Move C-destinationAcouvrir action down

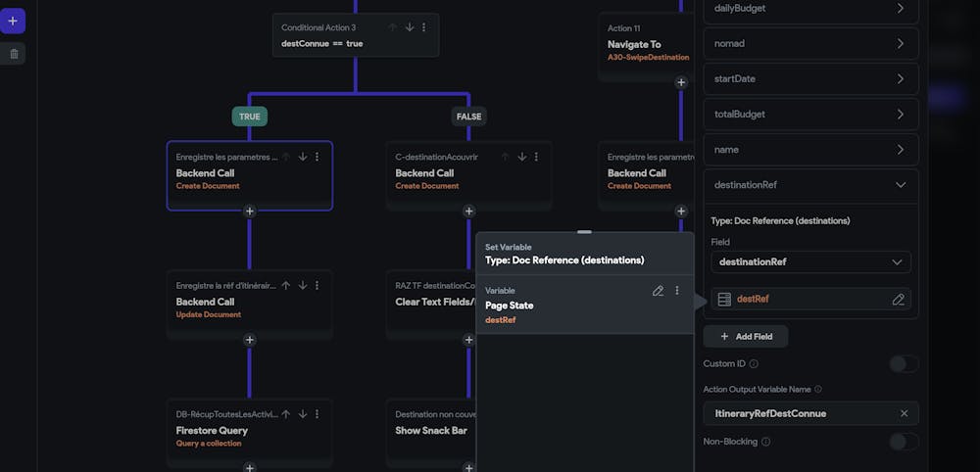(522, 157)
